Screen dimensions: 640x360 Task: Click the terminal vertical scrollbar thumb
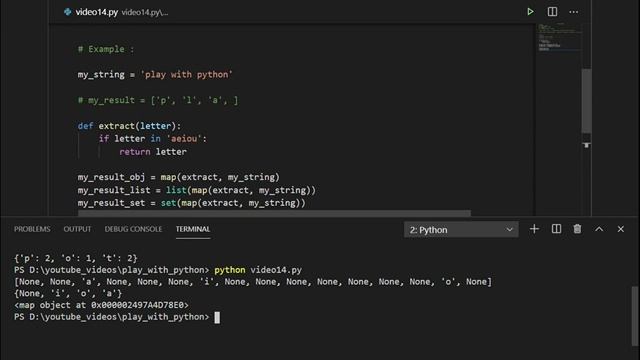tap(634, 316)
